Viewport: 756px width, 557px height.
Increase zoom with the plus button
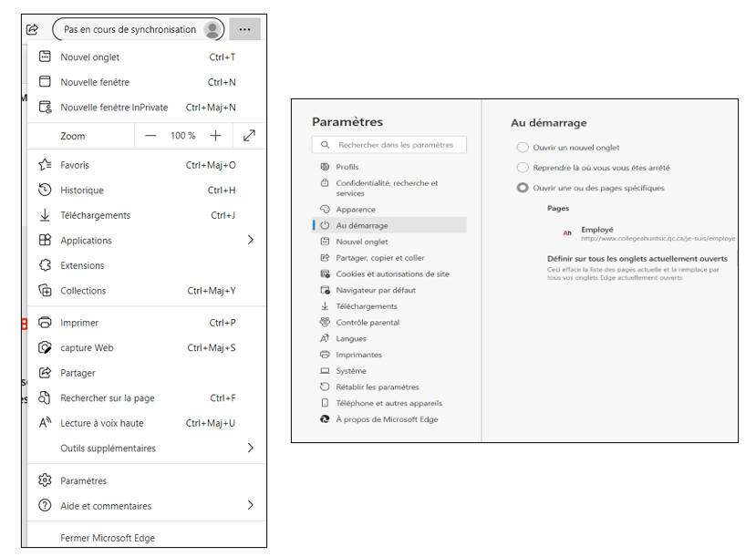tap(215, 136)
